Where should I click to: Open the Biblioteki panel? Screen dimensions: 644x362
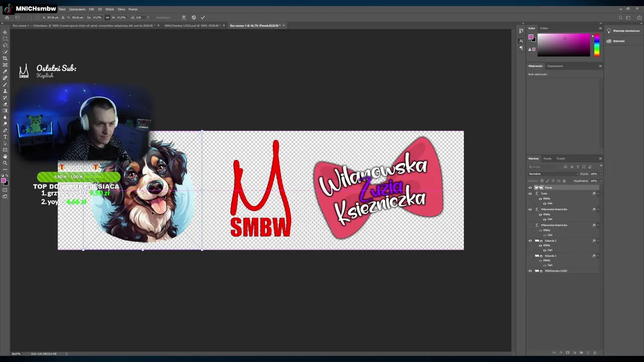(x=616, y=41)
